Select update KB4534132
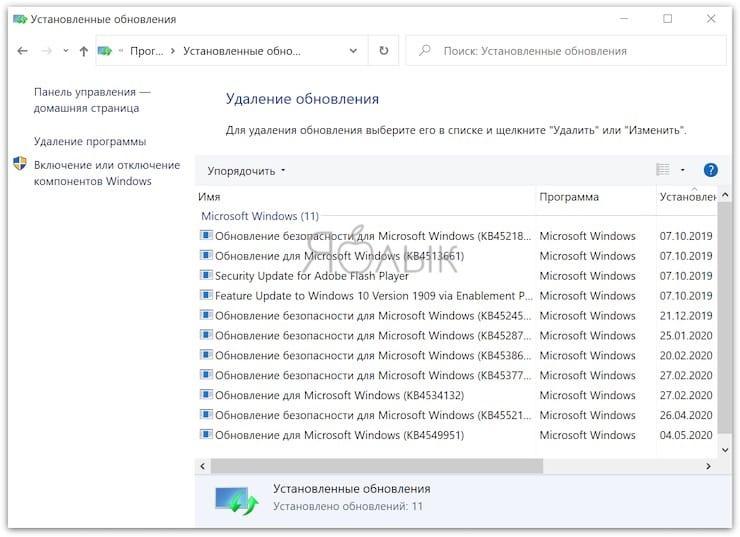The height and width of the screenshot is (537, 740). 456,395
